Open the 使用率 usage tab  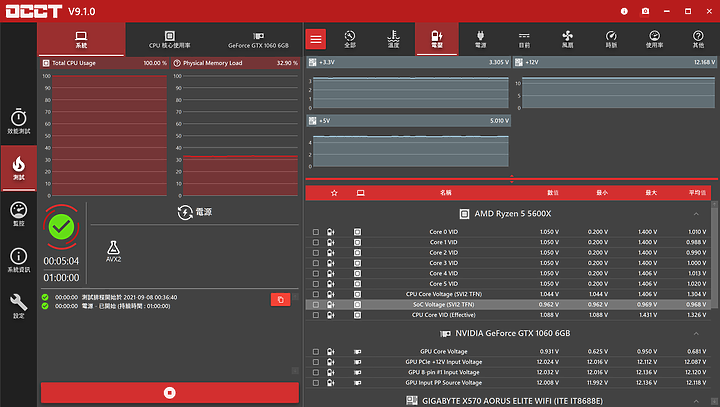point(654,39)
